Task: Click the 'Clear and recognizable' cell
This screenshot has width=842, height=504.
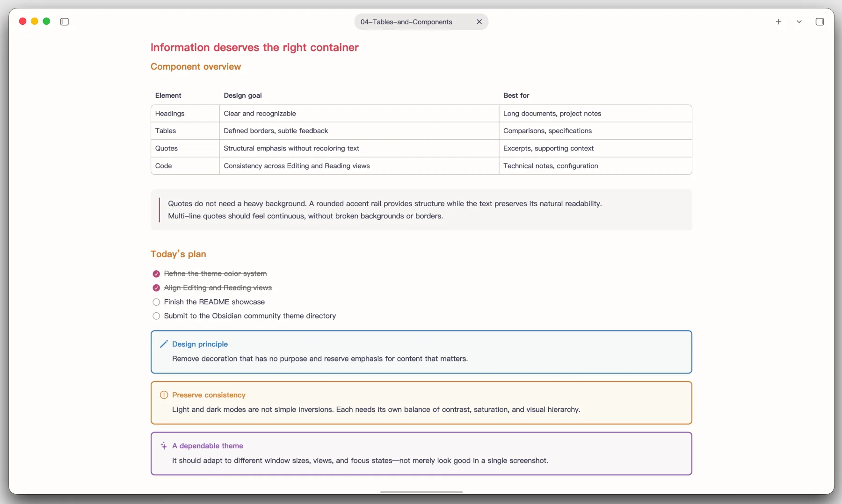Action: (x=359, y=114)
